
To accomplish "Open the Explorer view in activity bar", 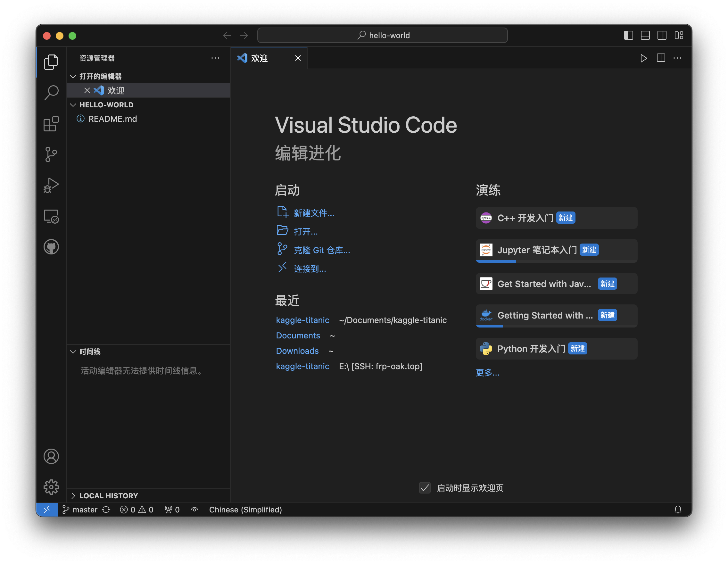I will (51, 62).
